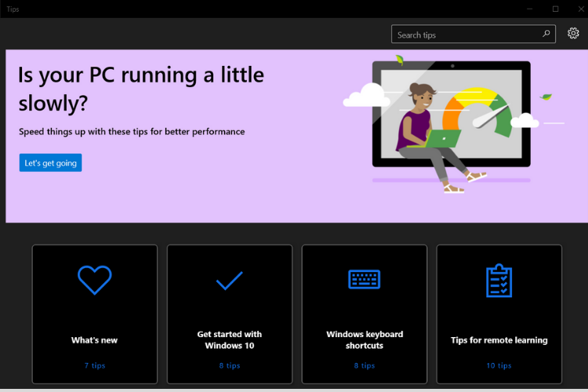Click the Speed things up with these tips subtitle
This screenshot has width=588, height=392.
[132, 132]
